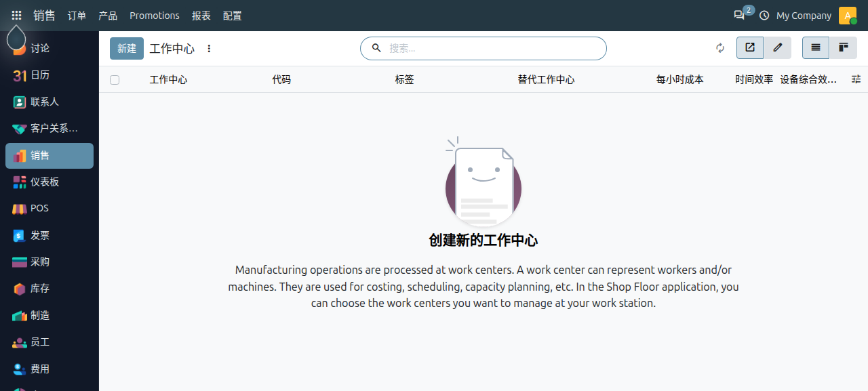
Task: Sort by the 标签 column header
Action: coord(404,80)
